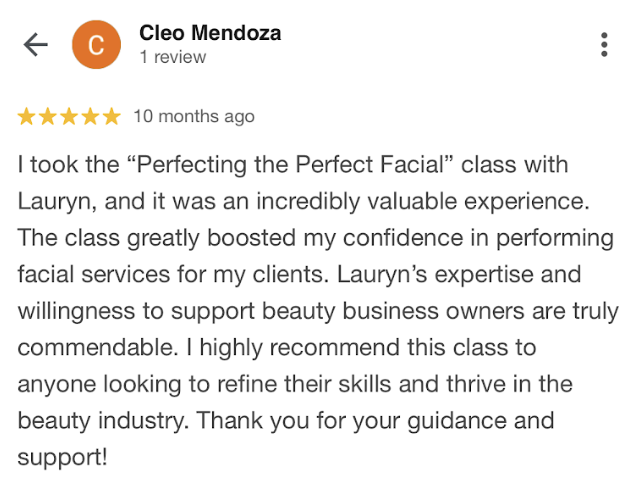The height and width of the screenshot is (498, 642).
Task: Click the "1 review" count text
Action: point(173,58)
